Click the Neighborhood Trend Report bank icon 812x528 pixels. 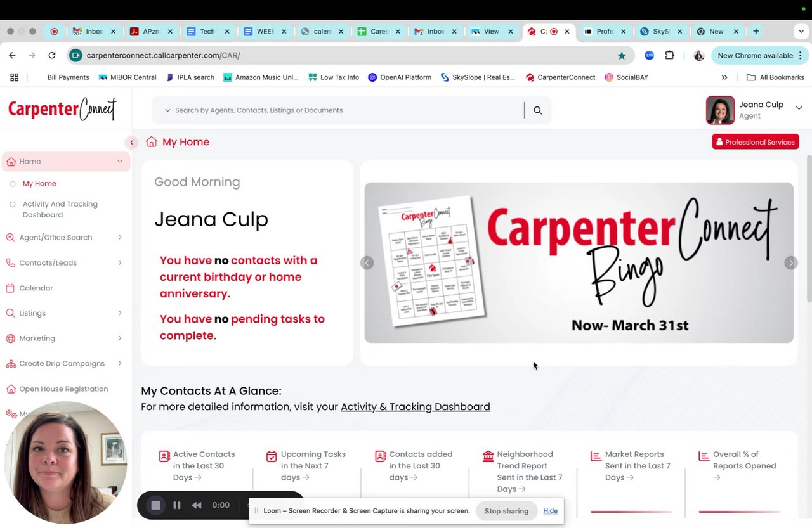(488, 456)
